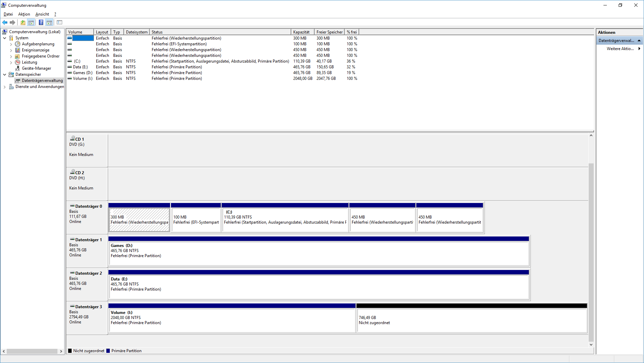Sort by the Layout column header
The width and height of the screenshot is (644, 363).
click(x=102, y=32)
